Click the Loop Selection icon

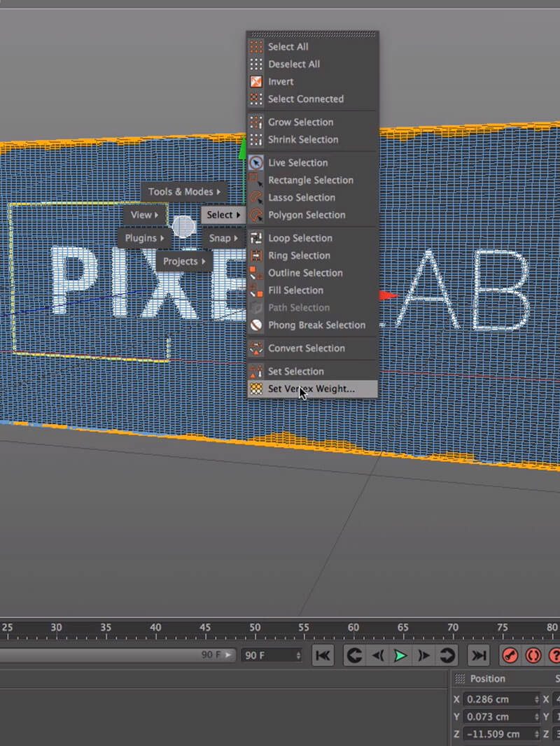click(256, 238)
